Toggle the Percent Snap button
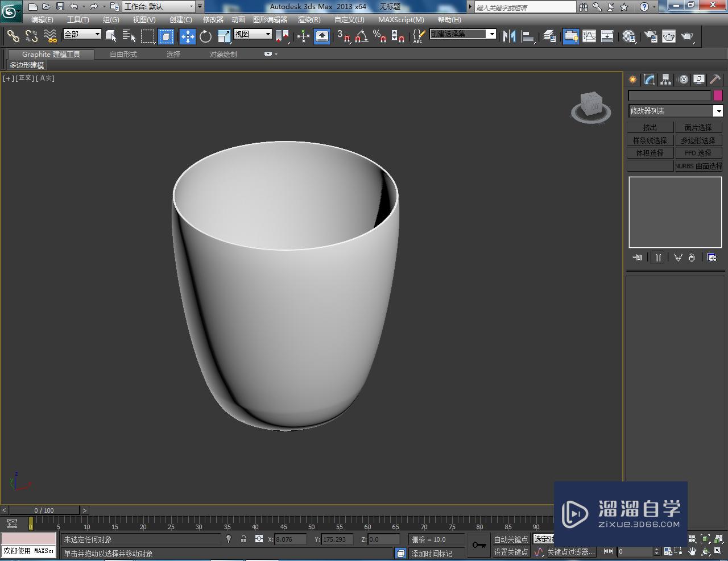 (x=379, y=36)
